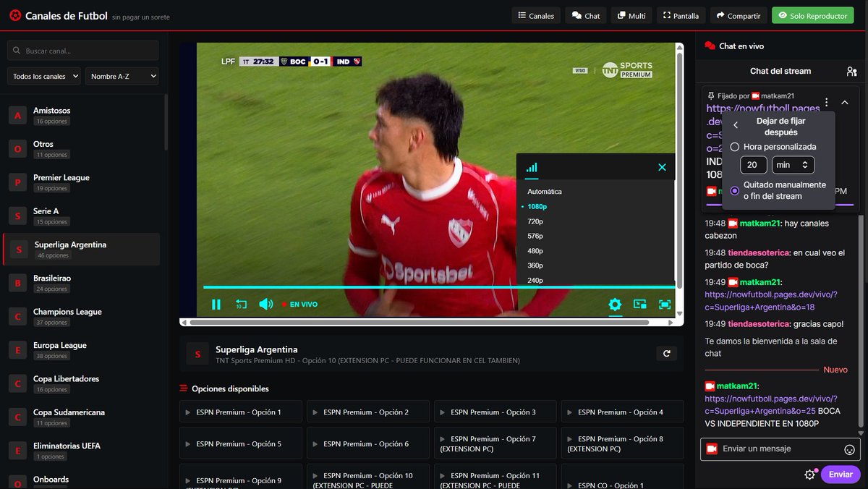Viewport: 868px width, 489px height.
Task: Open the player settings gear
Action: (615, 305)
